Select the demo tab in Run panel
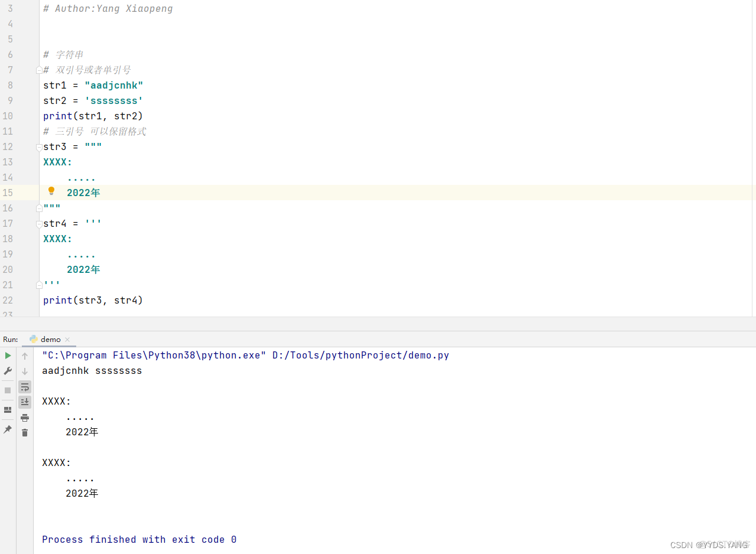 click(50, 339)
